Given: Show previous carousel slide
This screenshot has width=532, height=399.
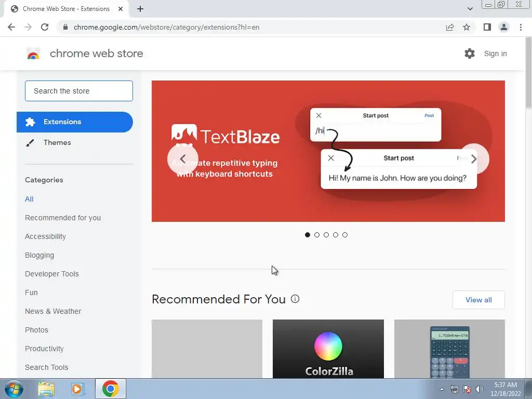Looking at the screenshot, I should 183,159.
